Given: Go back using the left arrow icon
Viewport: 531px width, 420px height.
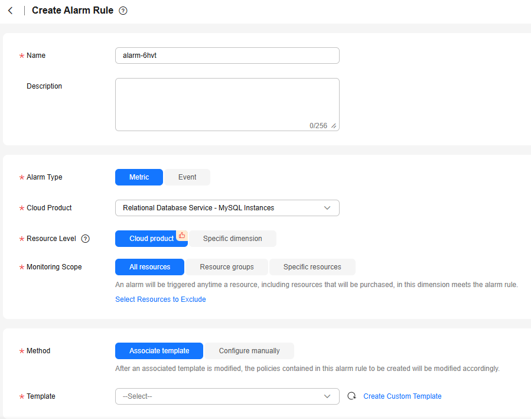Looking at the screenshot, I should click(x=11, y=11).
